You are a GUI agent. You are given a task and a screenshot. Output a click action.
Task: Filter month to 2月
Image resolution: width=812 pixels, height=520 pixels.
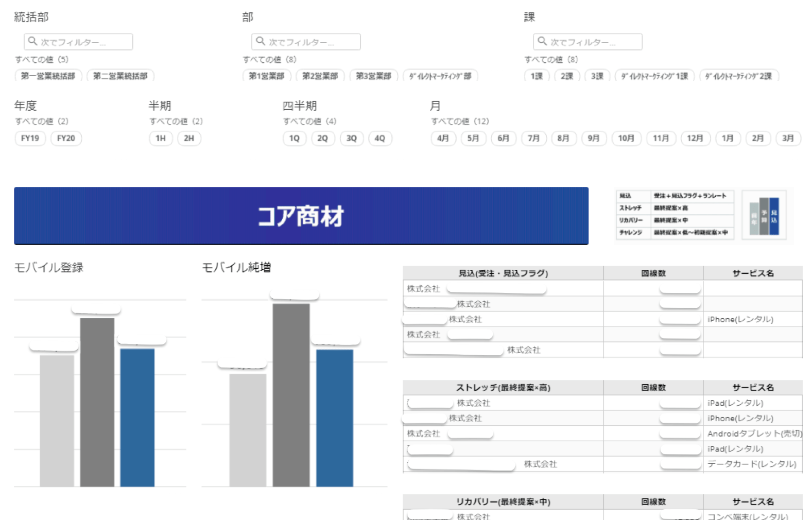pyautogui.click(x=758, y=138)
